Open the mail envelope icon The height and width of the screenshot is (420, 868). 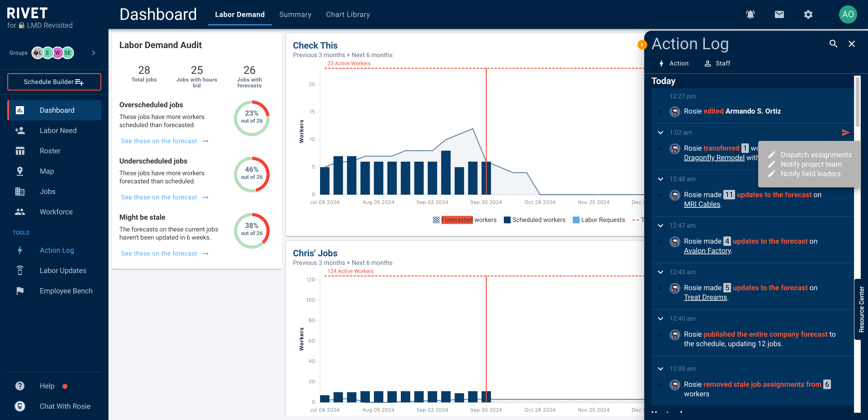[779, 14]
